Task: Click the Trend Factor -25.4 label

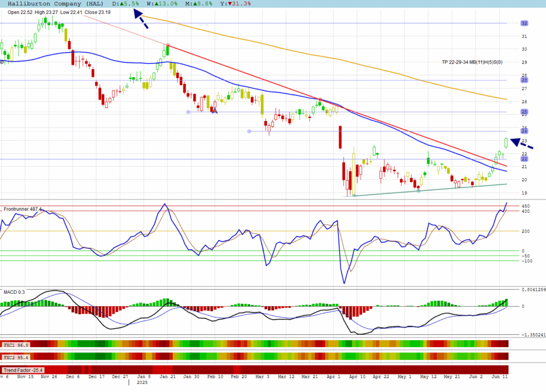Action: [x=23, y=370]
